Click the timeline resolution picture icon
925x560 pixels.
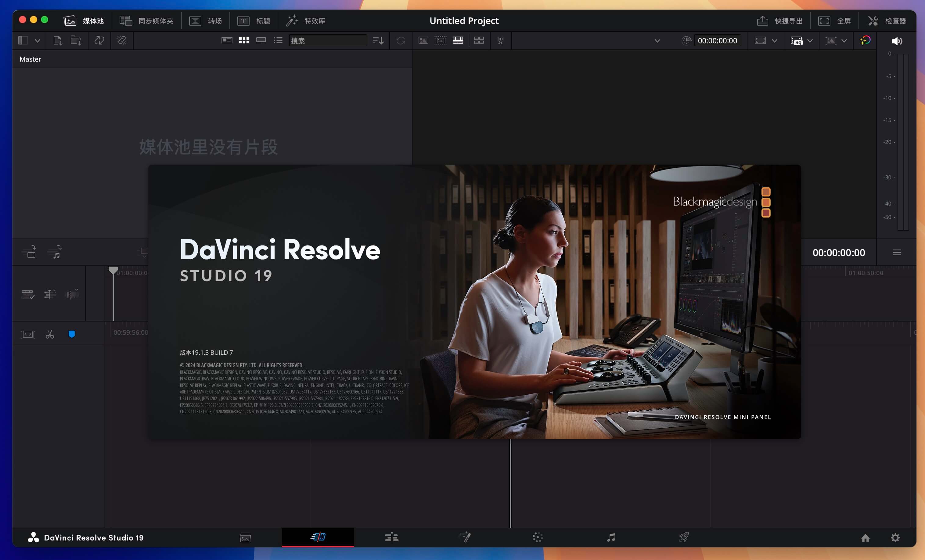pos(831,41)
